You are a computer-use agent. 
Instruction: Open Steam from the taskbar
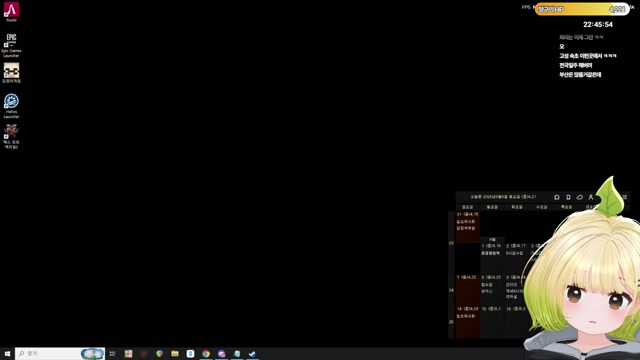tap(252, 353)
